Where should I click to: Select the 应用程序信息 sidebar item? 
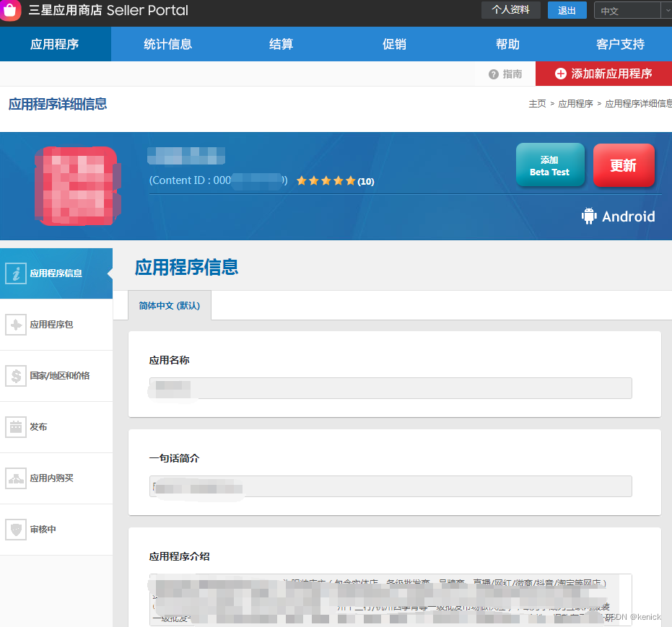pos(56,273)
